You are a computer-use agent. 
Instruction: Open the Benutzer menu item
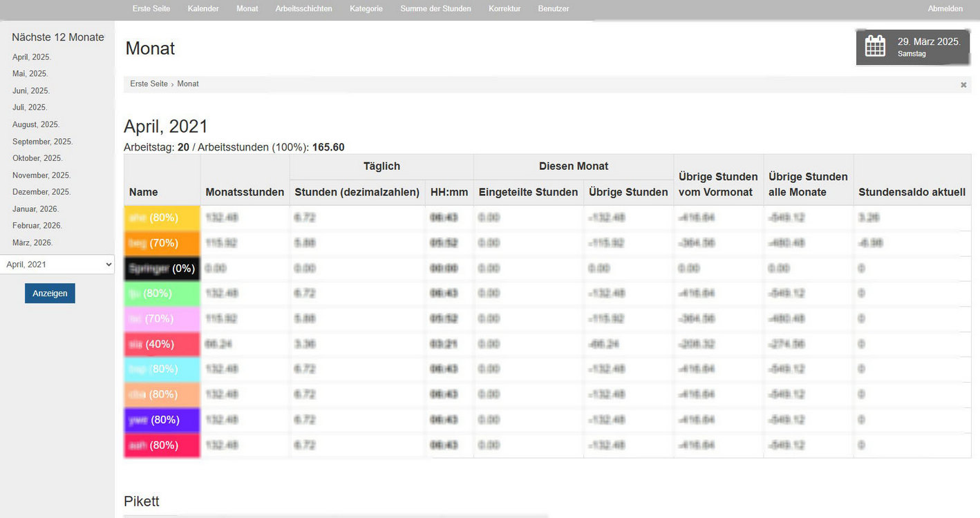tap(554, 9)
